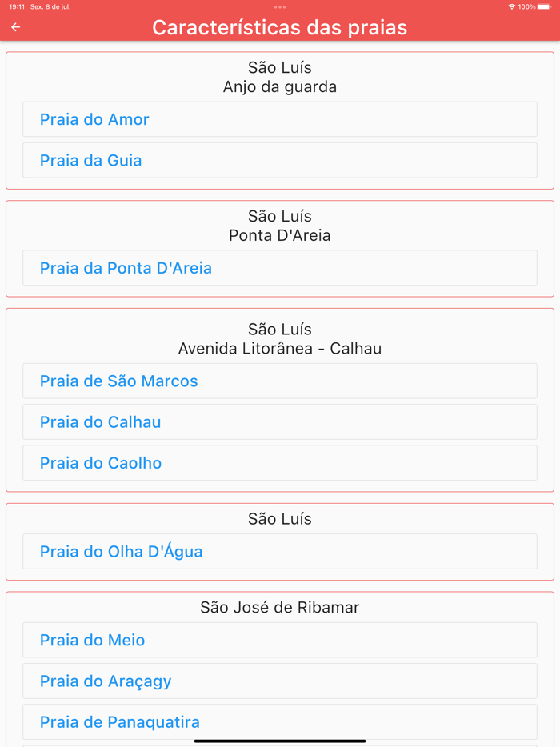Select the São José de Ribamar header
Image resolution: width=560 pixels, height=747 pixels.
[x=279, y=606]
